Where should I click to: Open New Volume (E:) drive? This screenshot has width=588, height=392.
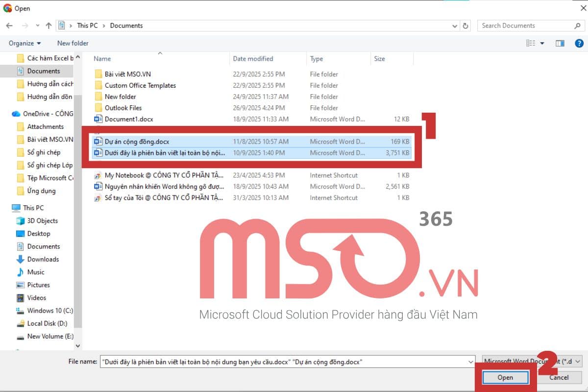point(45,336)
